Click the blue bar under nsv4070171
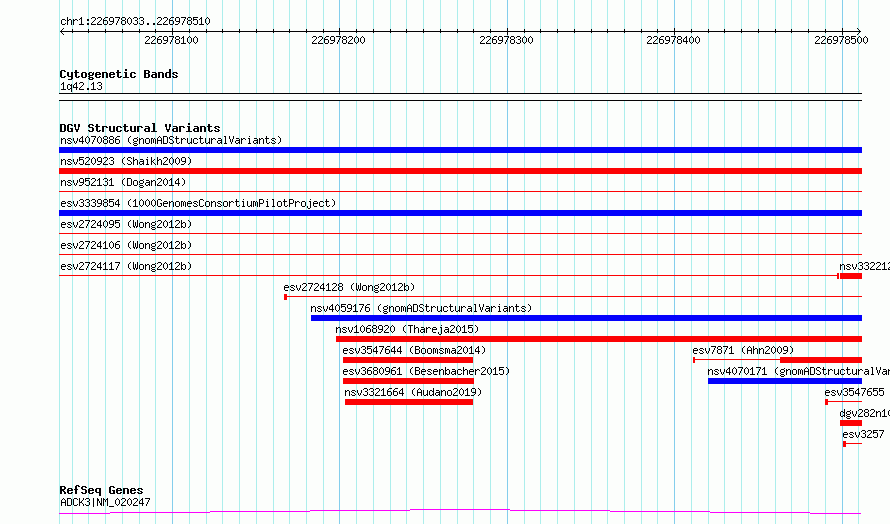 785,381
